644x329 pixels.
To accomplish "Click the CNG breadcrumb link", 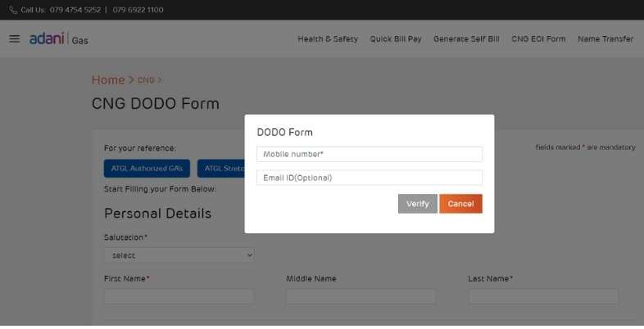I will pos(146,80).
